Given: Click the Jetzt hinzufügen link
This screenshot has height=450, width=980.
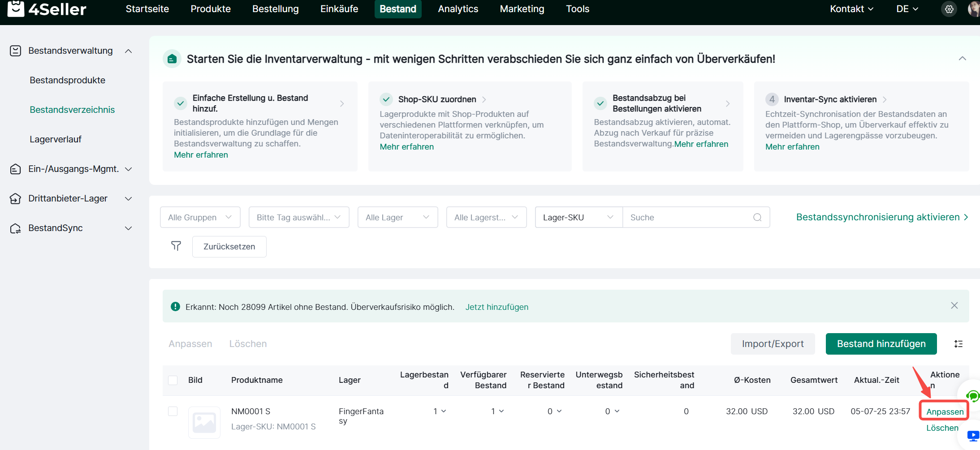Looking at the screenshot, I should point(496,307).
